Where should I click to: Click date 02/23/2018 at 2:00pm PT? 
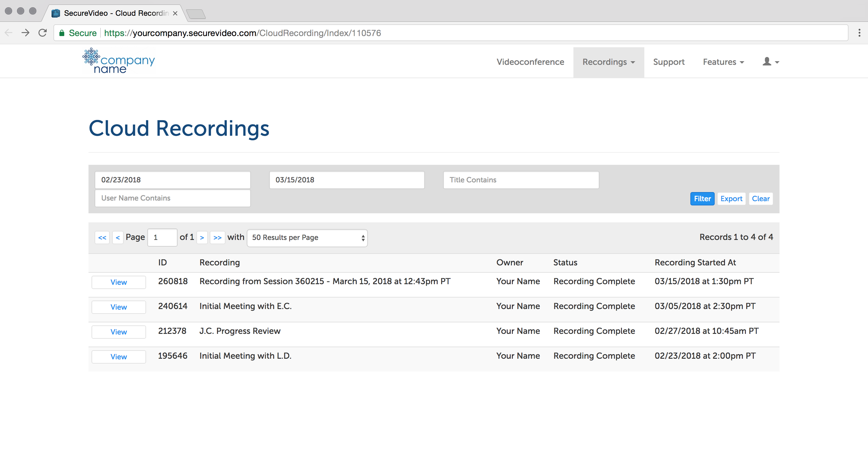705,356
